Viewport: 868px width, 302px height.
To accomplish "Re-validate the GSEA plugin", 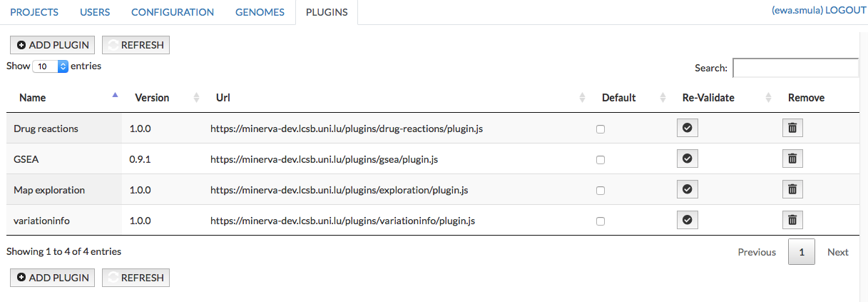I will 687,158.
